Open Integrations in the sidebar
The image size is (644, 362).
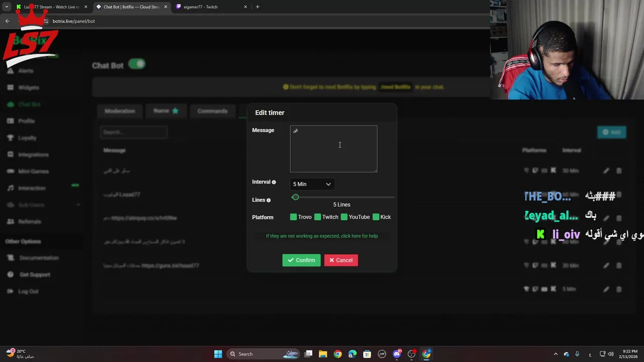(34, 155)
